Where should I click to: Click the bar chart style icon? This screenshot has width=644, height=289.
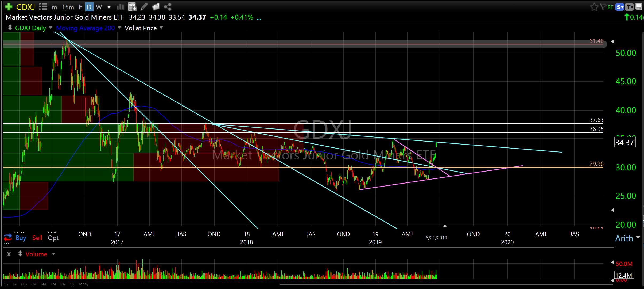[x=121, y=7]
